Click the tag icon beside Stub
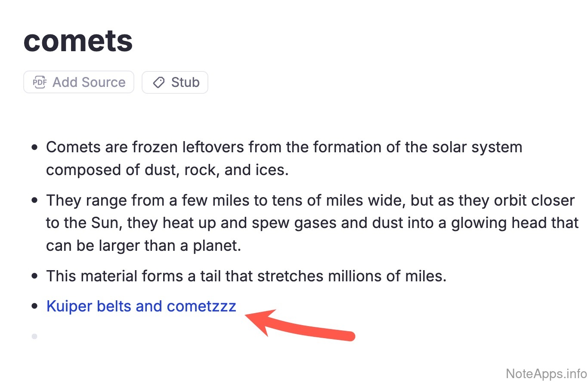Viewport: 588px width, 382px height. pos(159,82)
